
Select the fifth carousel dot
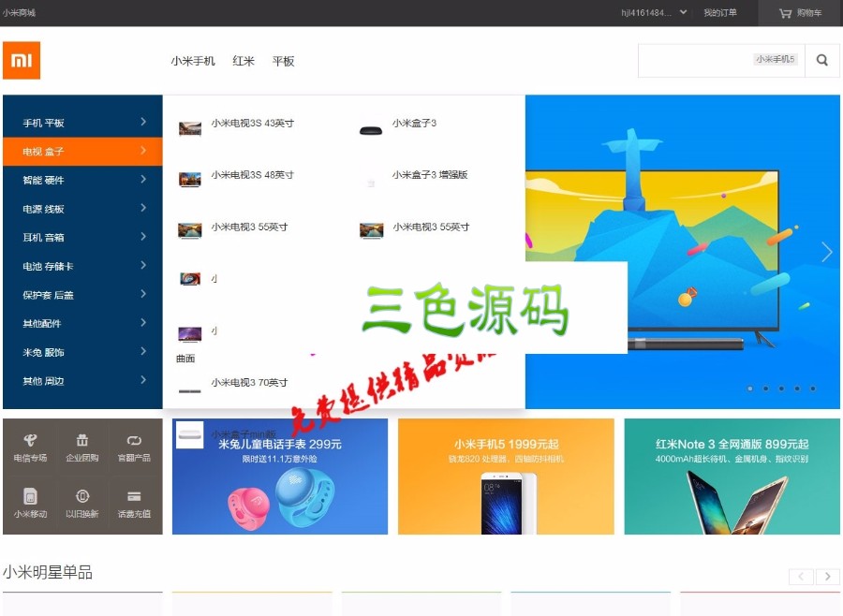(x=813, y=389)
